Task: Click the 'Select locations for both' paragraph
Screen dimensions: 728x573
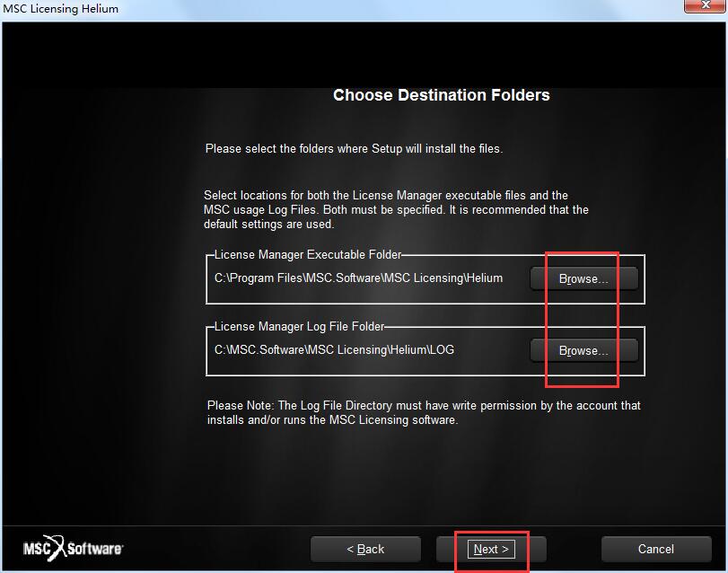Action: click(x=396, y=209)
